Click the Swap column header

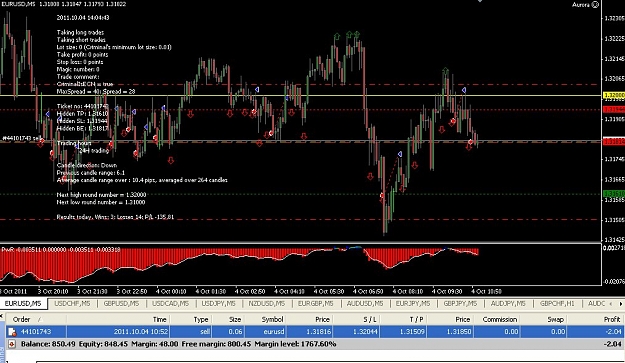[x=555, y=319]
